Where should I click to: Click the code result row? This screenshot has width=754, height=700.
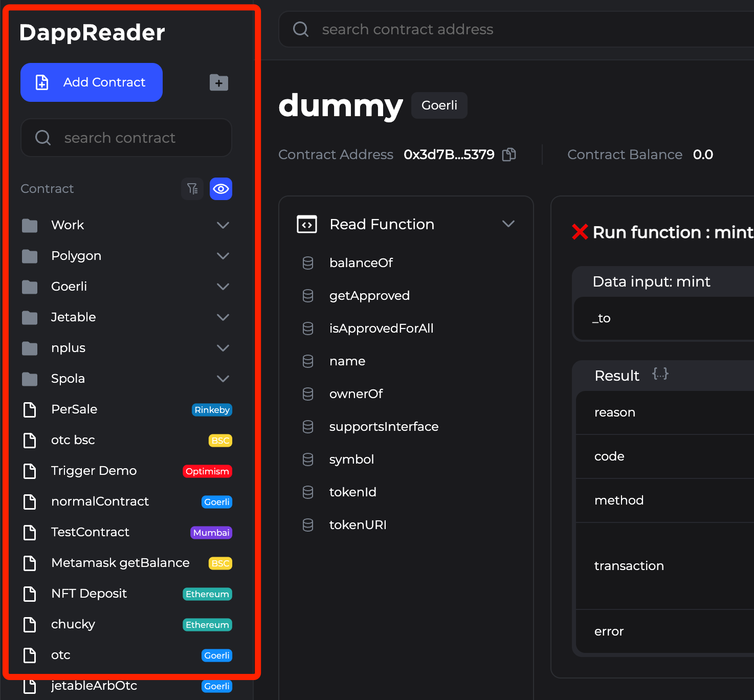coord(665,456)
